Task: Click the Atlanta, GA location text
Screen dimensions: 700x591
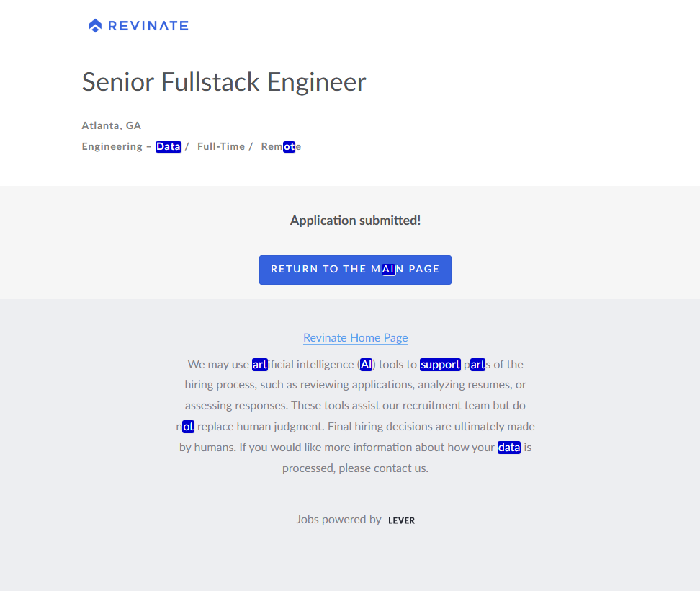Action: coord(111,125)
